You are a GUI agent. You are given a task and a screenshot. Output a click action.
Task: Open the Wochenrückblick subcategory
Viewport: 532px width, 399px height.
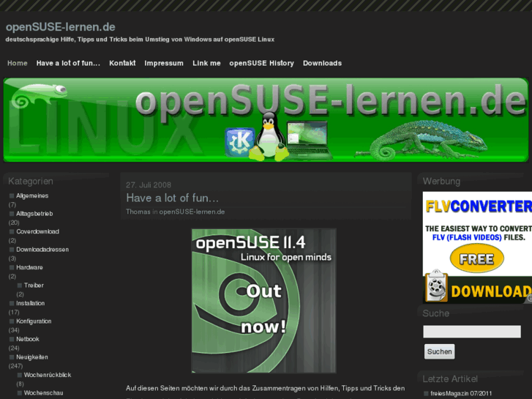point(48,376)
